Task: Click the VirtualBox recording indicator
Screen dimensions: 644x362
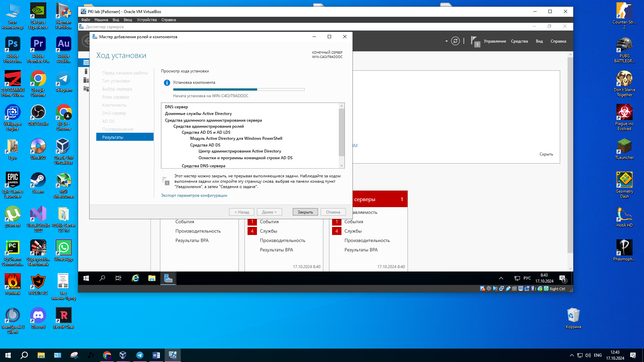Action: (x=527, y=289)
